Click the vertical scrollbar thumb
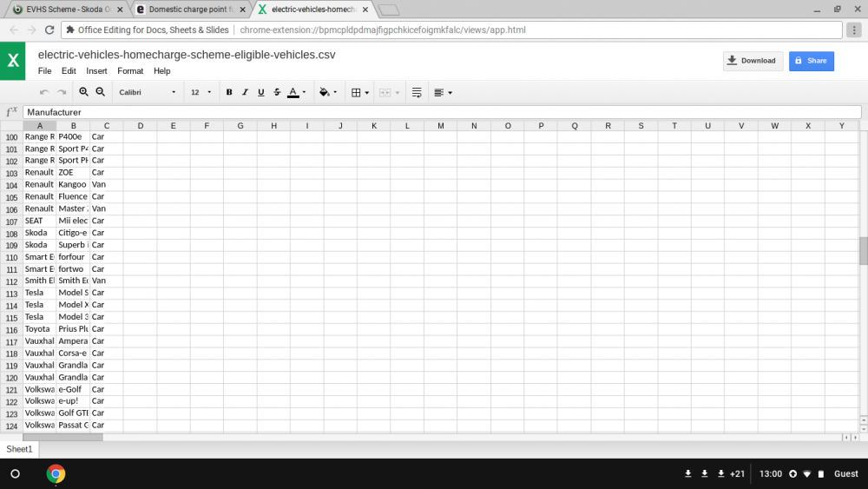 click(x=863, y=251)
